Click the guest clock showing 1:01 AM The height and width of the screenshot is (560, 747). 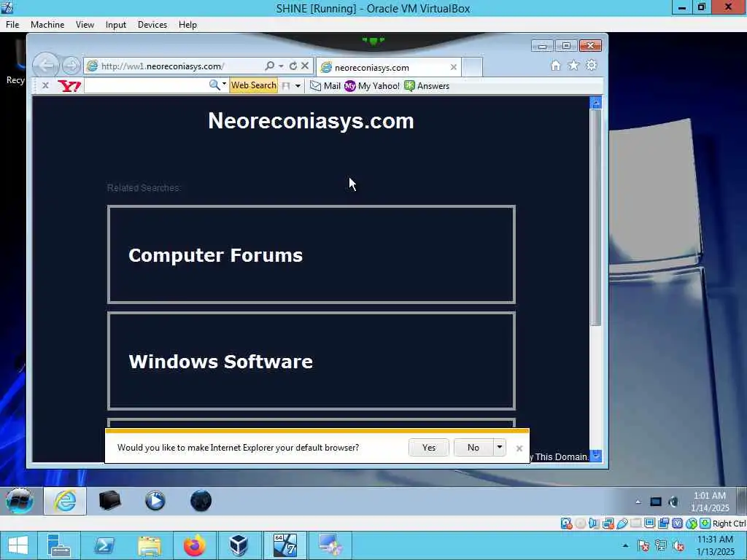click(710, 502)
